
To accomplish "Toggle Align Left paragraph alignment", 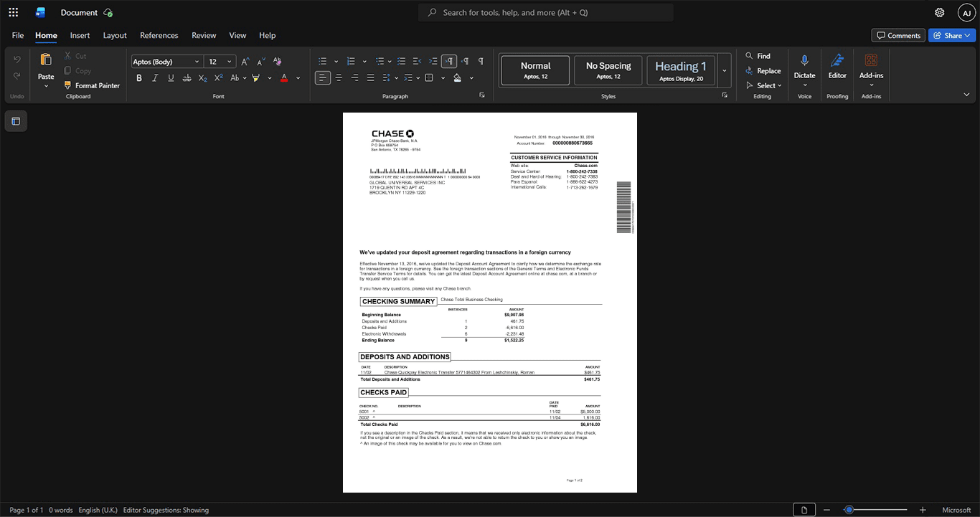I will tap(323, 77).
